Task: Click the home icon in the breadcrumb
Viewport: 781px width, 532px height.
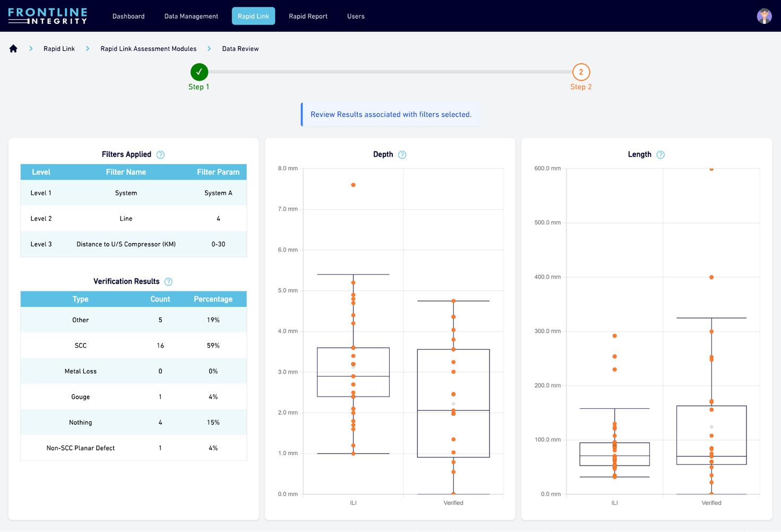Action: (x=13, y=49)
